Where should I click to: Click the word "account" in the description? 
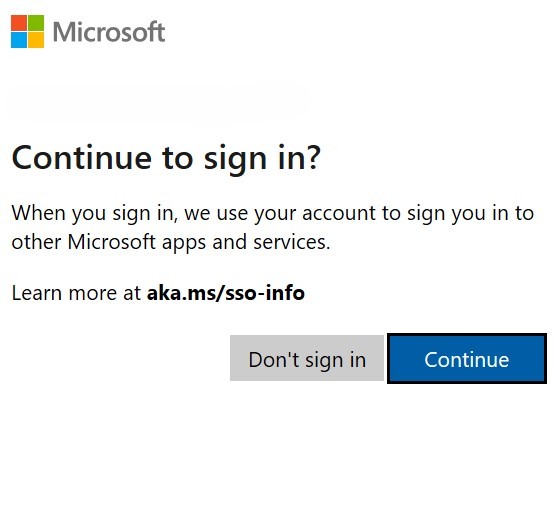(339, 213)
